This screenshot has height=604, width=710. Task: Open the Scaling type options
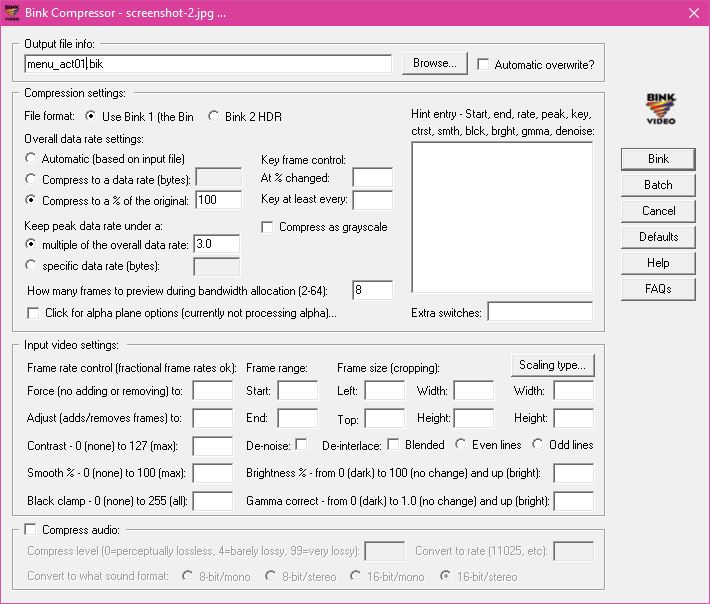click(552, 365)
